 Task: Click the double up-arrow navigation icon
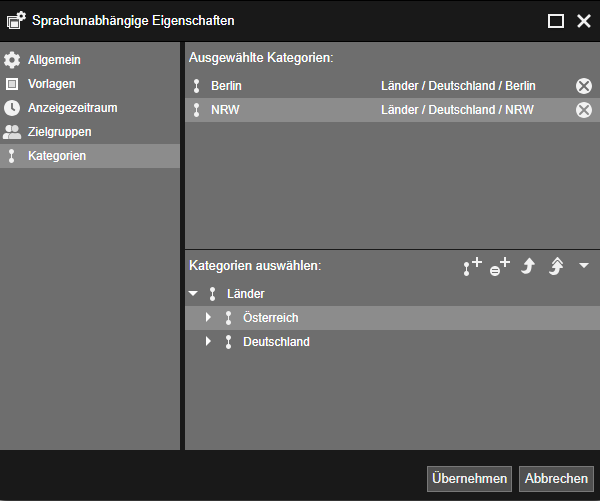pyautogui.click(x=557, y=266)
